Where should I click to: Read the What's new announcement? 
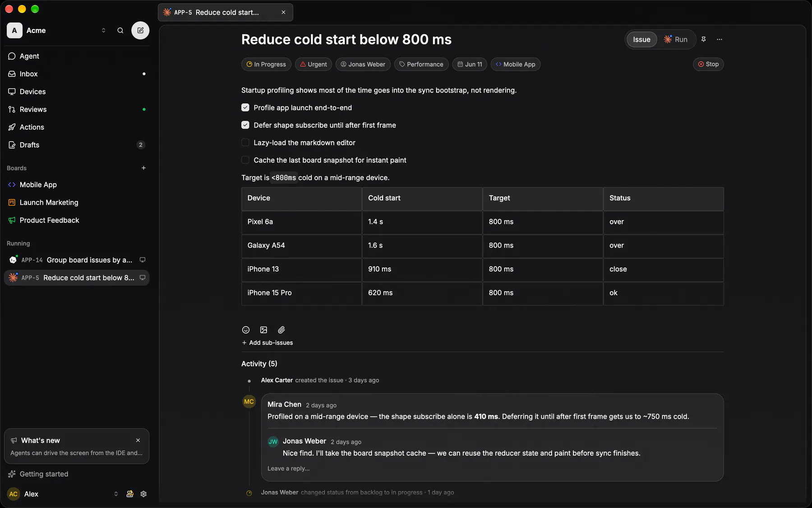coord(77,446)
